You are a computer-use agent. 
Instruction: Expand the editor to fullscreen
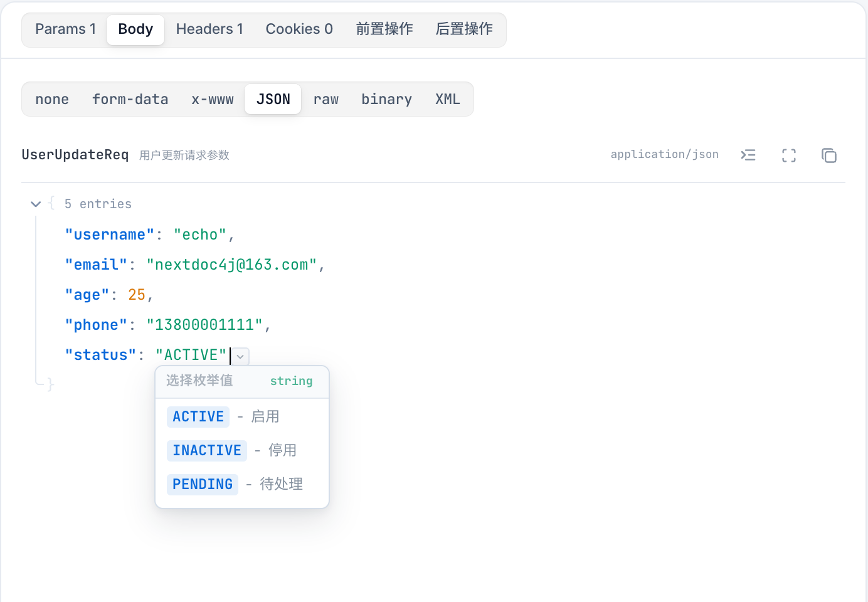[x=789, y=156]
